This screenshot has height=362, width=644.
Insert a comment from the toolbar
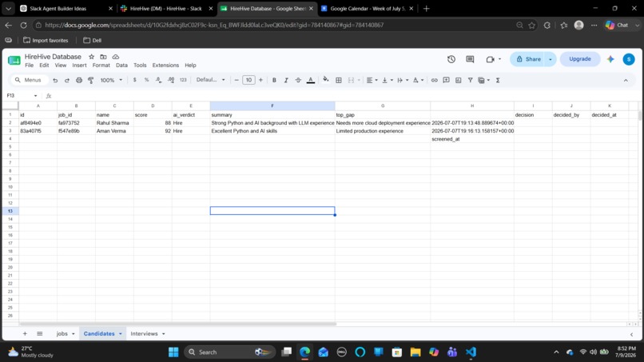point(446,80)
